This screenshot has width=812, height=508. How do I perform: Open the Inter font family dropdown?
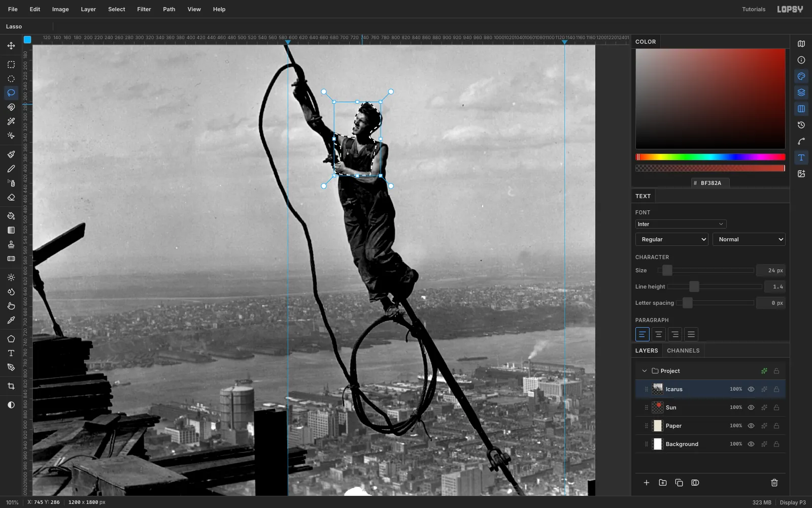(x=681, y=224)
